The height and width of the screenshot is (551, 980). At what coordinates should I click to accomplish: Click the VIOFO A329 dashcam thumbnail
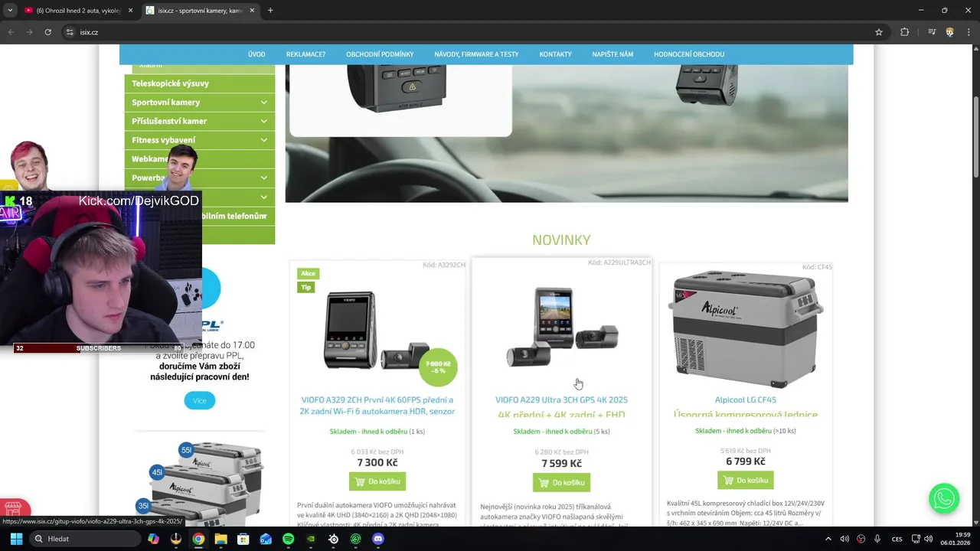tap(377, 331)
